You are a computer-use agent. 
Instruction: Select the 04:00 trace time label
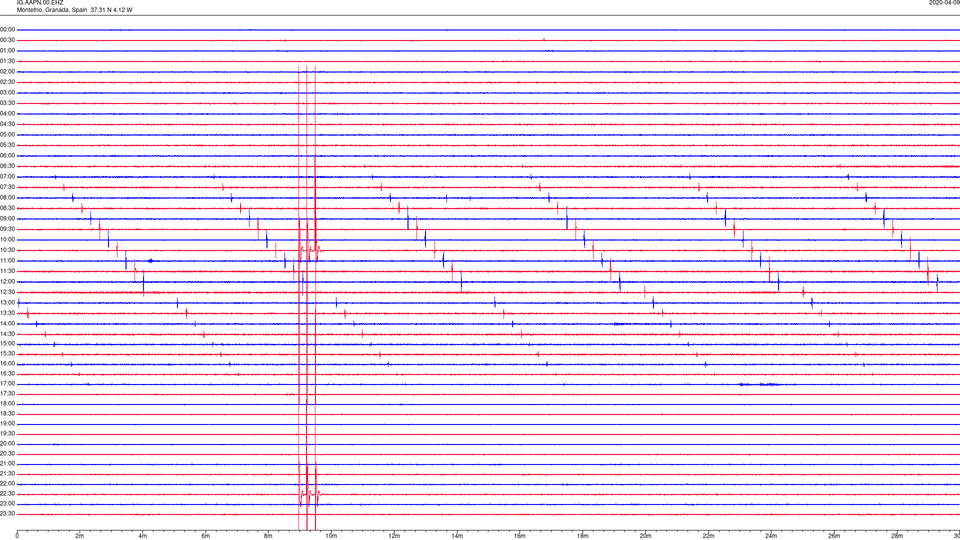(x=8, y=113)
